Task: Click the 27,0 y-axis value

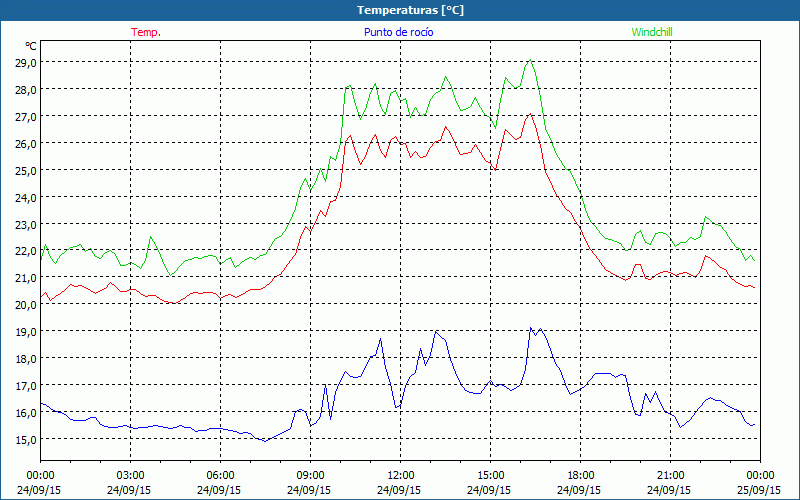Action: point(26,117)
